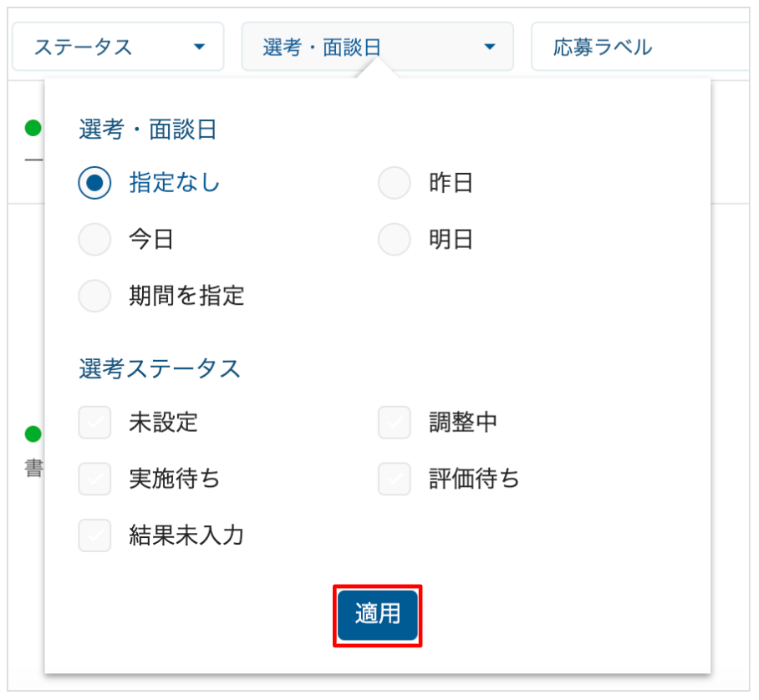Screen dimensions: 759x700
Task: Select the 昨日 radio option
Action: point(395,183)
